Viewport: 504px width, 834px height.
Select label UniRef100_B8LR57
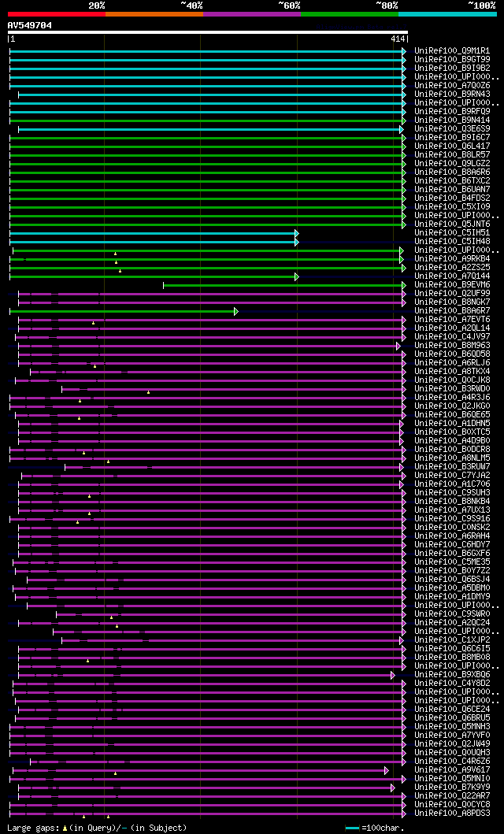coord(453,154)
